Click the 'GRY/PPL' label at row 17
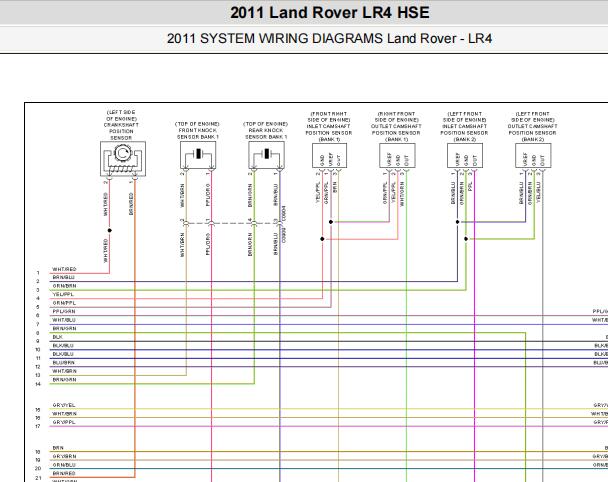 (64, 422)
